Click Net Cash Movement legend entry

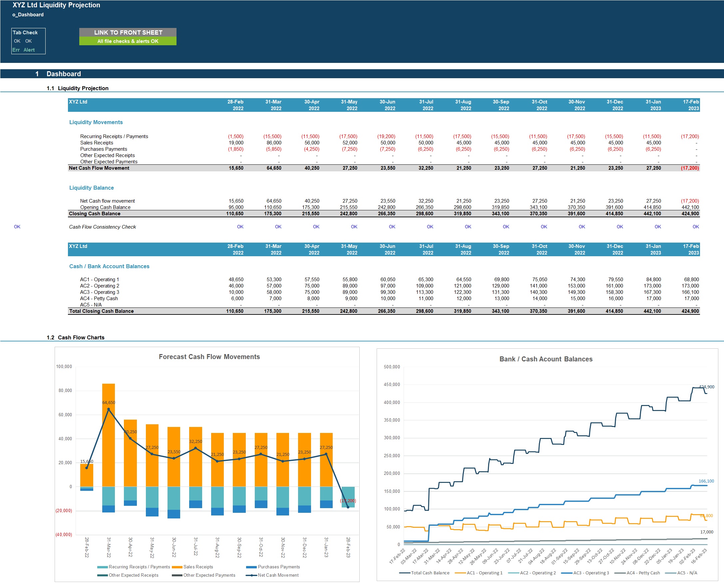tap(278, 575)
